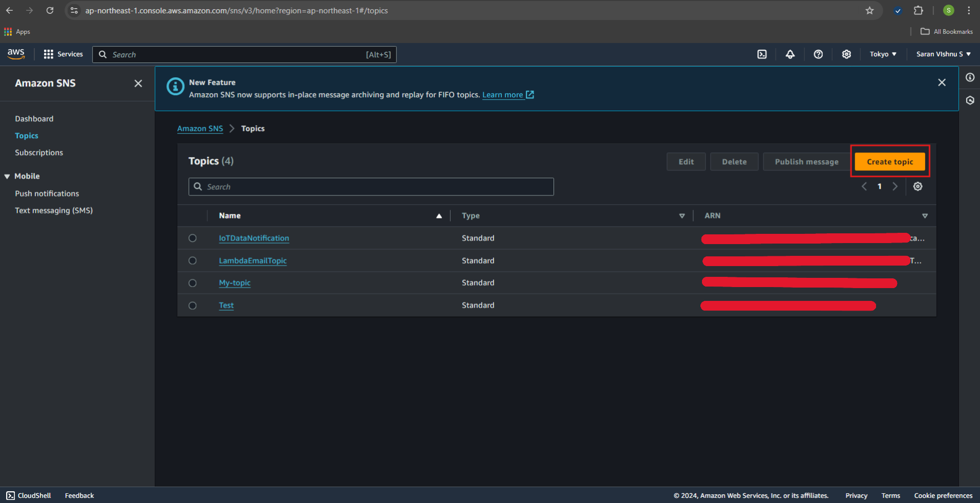Bookmark this page with star icon
Screen dimensions: 980x503
pos(869,11)
